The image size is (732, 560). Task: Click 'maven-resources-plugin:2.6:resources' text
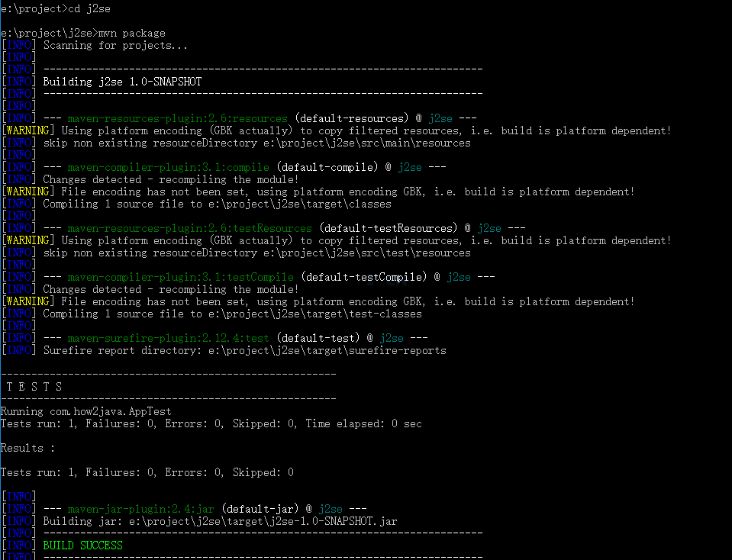pyautogui.click(x=177, y=118)
